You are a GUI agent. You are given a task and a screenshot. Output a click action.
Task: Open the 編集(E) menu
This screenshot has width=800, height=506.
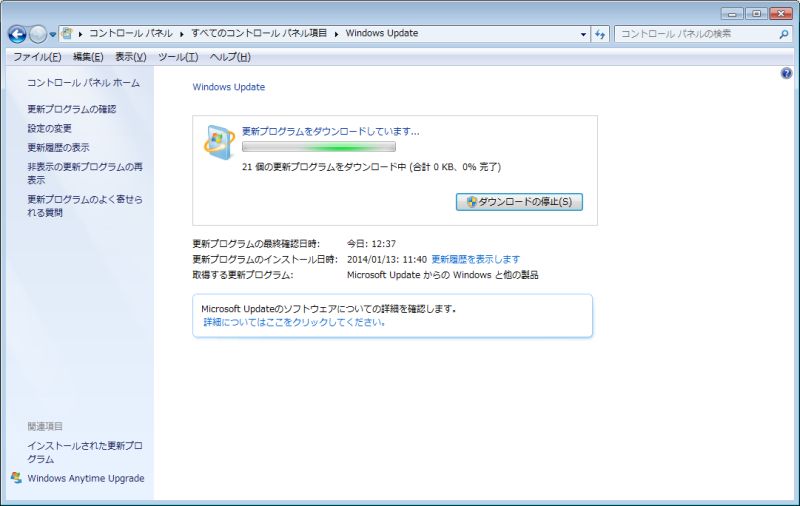click(88, 57)
